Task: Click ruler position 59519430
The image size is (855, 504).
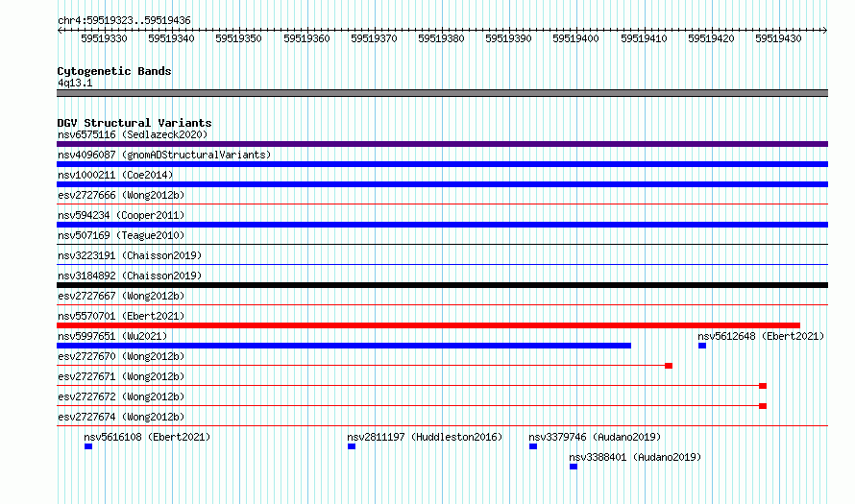Action: pyautogui.click(x=779, y=38)
